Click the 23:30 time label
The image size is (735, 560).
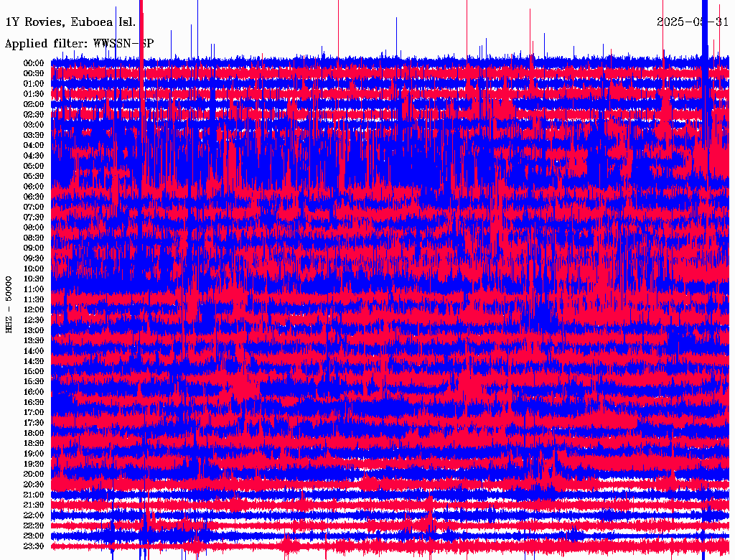coord(34,546)
